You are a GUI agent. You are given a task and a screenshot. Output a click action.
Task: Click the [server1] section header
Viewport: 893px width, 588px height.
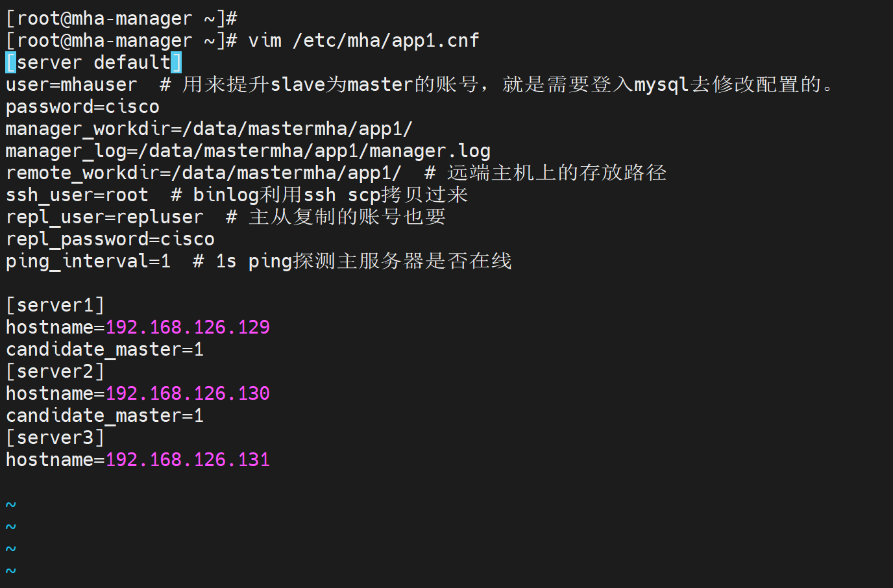tap(55, 306)
